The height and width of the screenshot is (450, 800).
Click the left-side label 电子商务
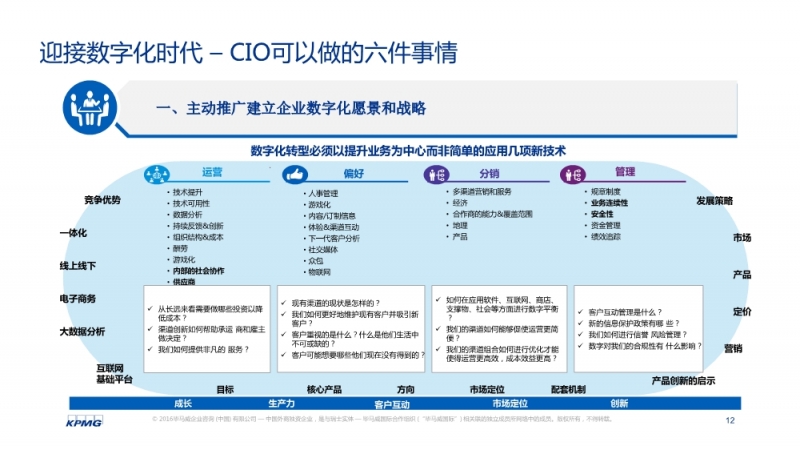coord(78,299)
